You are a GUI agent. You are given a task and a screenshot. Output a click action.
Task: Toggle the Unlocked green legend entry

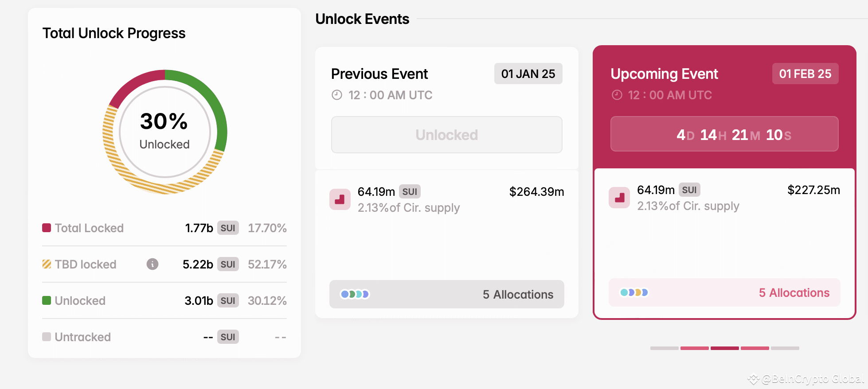pos(47,300)
